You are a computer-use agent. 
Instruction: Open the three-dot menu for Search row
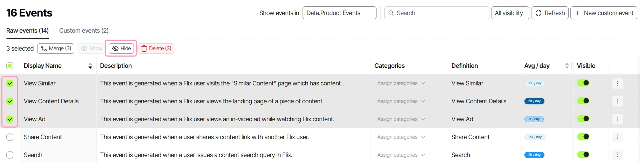pos(617,155)
